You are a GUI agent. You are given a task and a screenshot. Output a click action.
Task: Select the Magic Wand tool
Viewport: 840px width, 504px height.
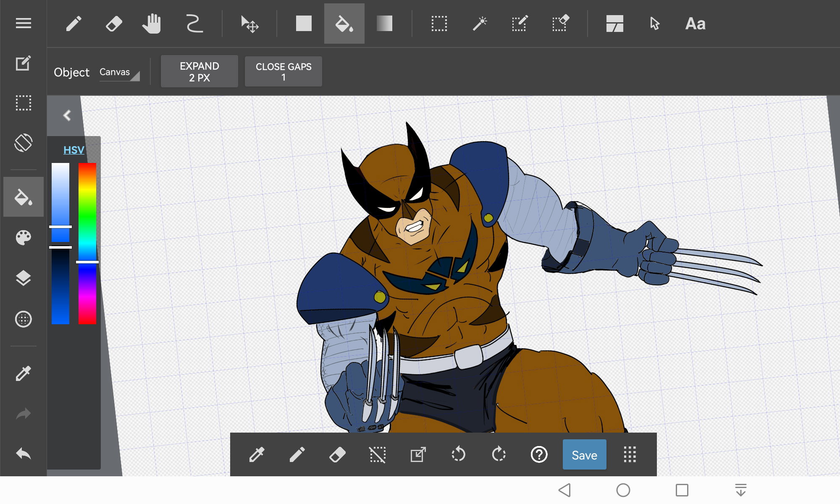point(480,24)
